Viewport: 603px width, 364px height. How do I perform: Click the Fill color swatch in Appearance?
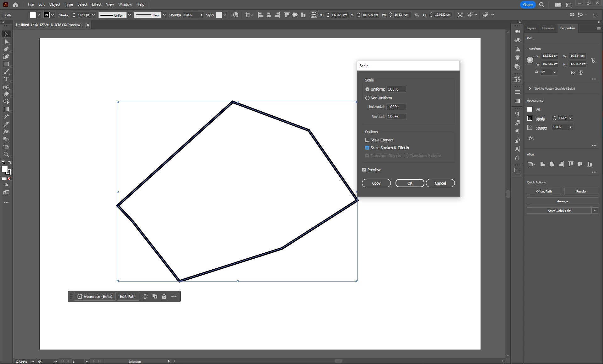[530, 109]
